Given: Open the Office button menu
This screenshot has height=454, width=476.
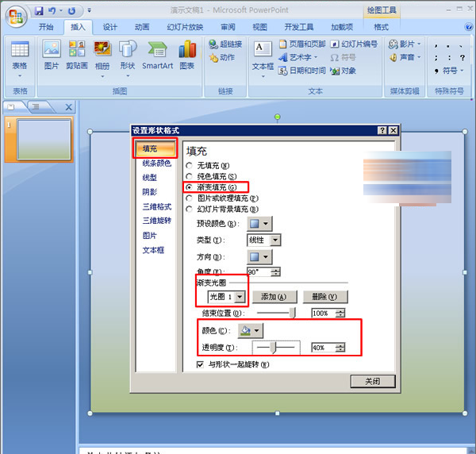Looking at the screenshot, I should point(16,17).
